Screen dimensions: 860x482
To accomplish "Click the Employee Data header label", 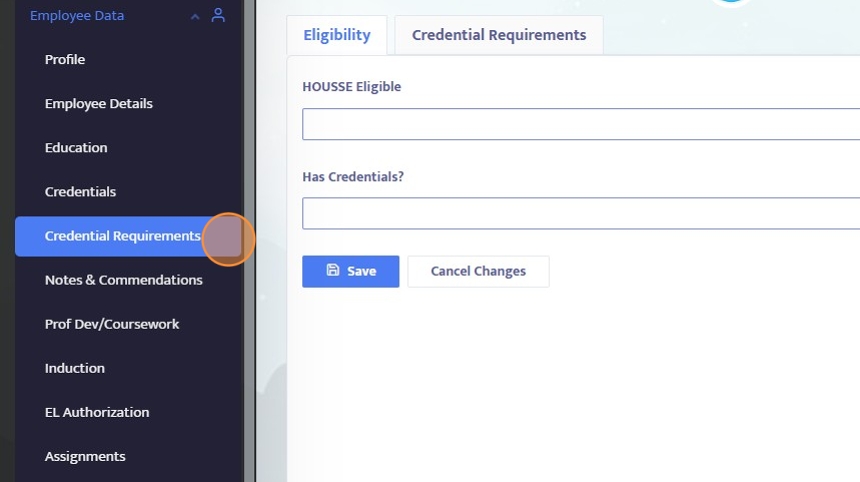I will [77, 16].
